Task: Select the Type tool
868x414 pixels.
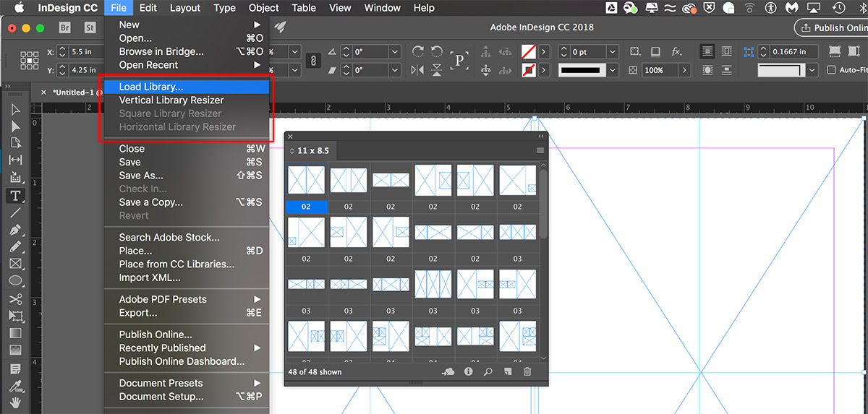Action: point(15,196)
